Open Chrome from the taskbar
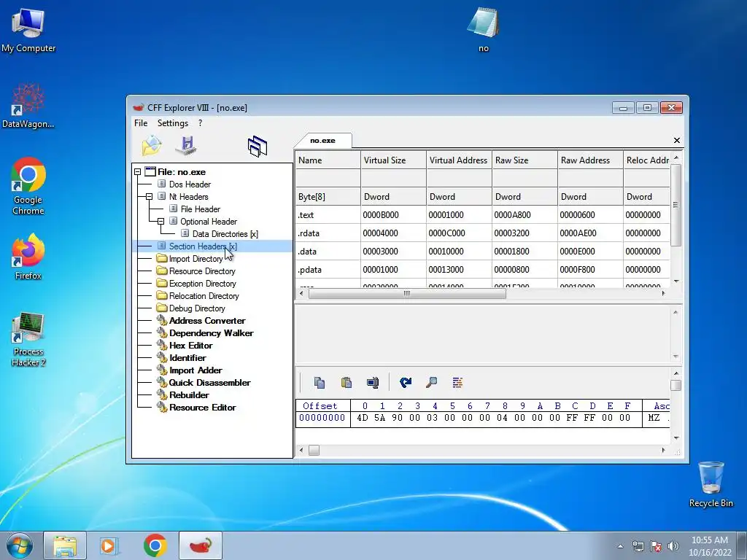This screenshot has height=560, width=747. click(155, 545)
